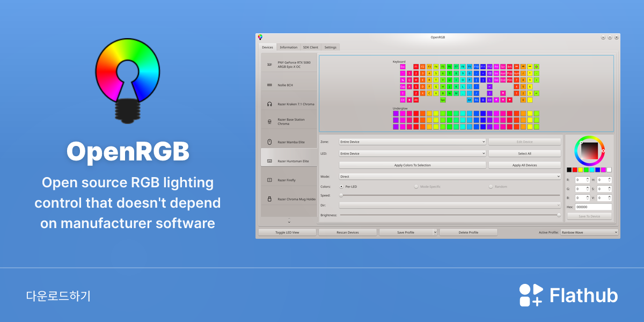This screenshot has height=322, width=644.
Task: Select the Cap caps-lock key LED
Action: tap(402, 86)
